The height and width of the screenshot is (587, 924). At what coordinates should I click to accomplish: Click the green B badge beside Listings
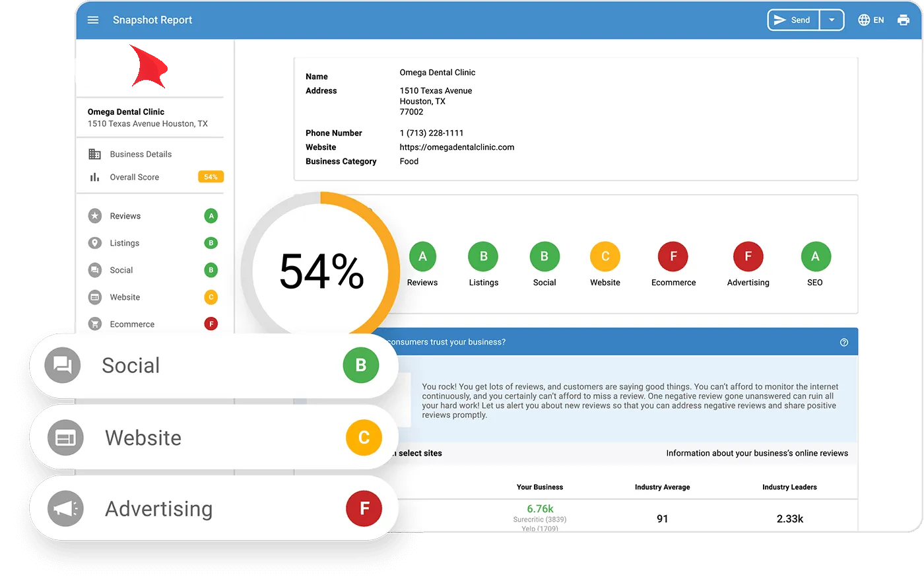click(211, 243)
